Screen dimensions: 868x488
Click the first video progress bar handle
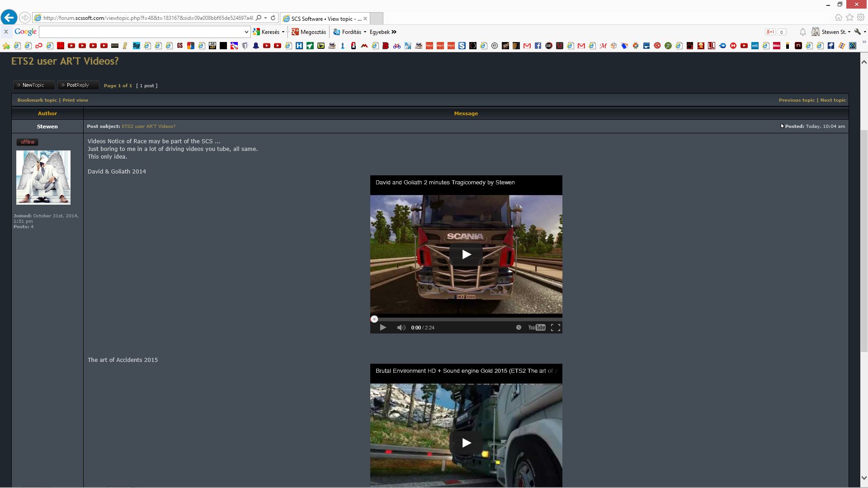pos(374,319)
